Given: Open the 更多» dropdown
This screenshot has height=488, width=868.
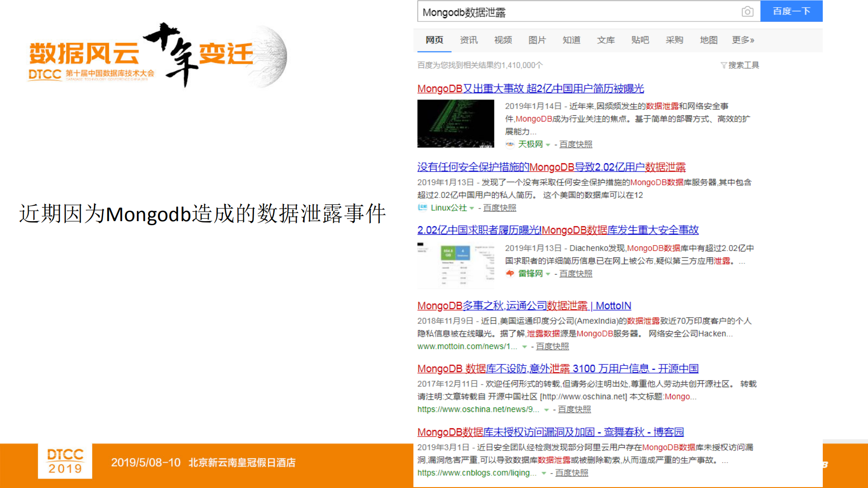Looking at the screenshot, I should 742,40.
